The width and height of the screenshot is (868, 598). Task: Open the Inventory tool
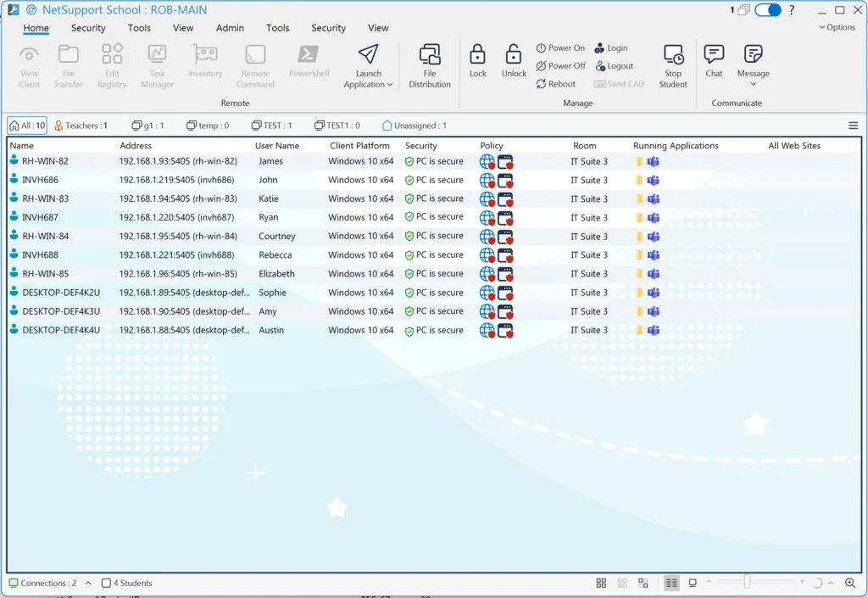click(x=205, y=61)
